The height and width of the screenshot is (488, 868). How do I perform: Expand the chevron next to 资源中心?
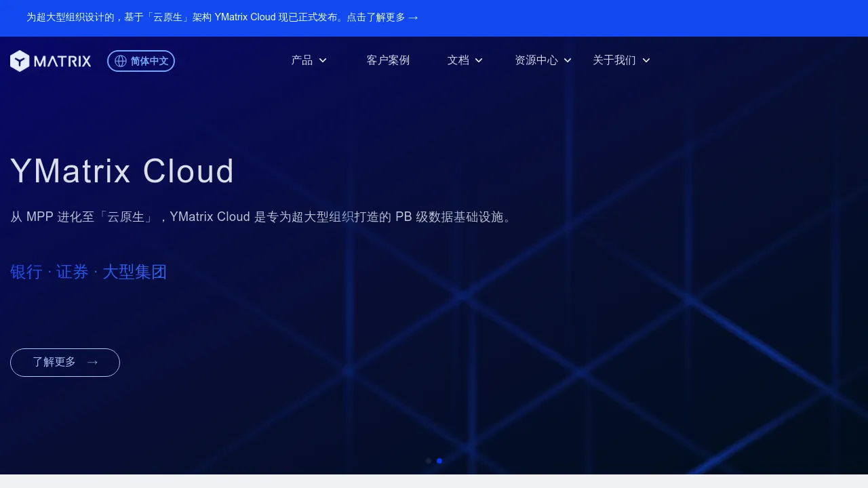[568, 60]
